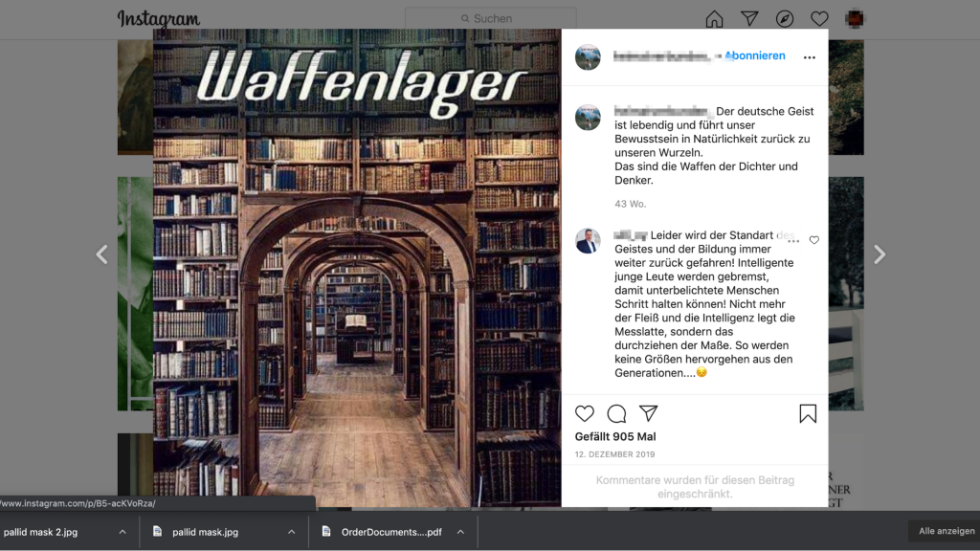Go to next post arrow
Viewport: 980px width, 551px height.
(879, 254)
